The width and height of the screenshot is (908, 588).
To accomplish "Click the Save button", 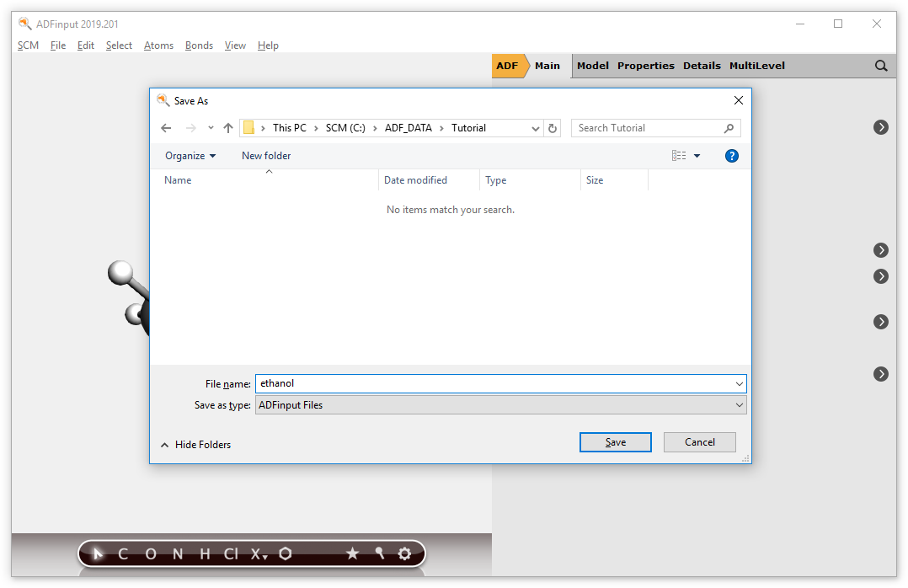I will pyautogui.click(x=616, y=442).
